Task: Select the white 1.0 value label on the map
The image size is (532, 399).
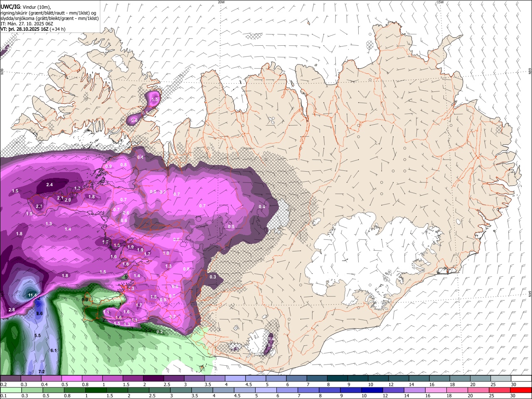Action: 166,253
